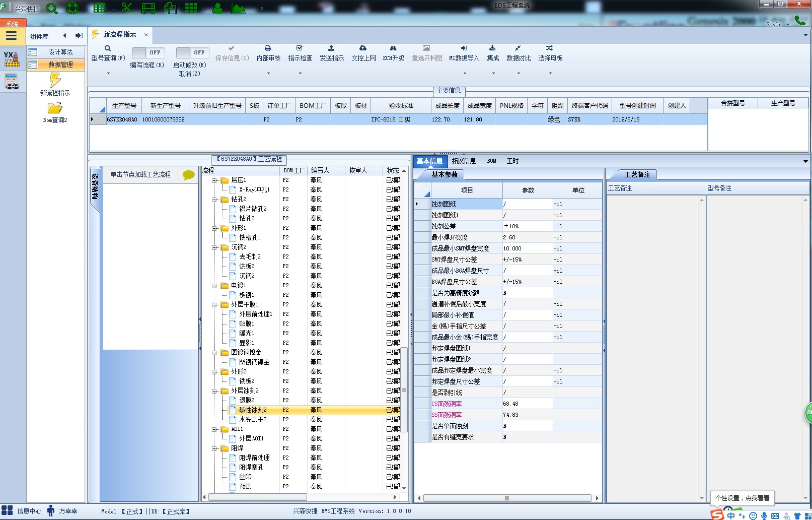812x520 pixels.
Task: Click the 型号查询(F) search tool
Action: [x=108, y=53]
